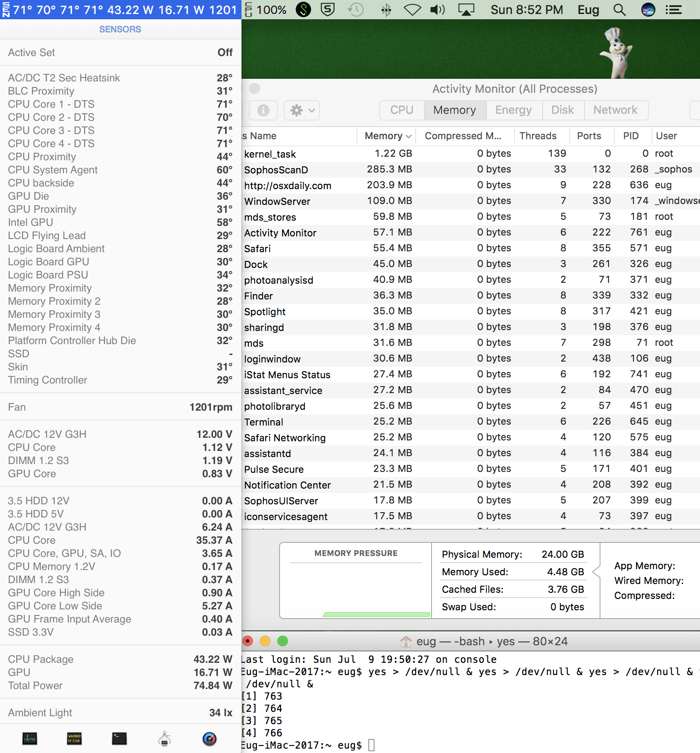Image resolution: width=700 pixels, height=753 pixels.
Task: Open the Active Set option in sensors panel
Action: coord(120,53)
